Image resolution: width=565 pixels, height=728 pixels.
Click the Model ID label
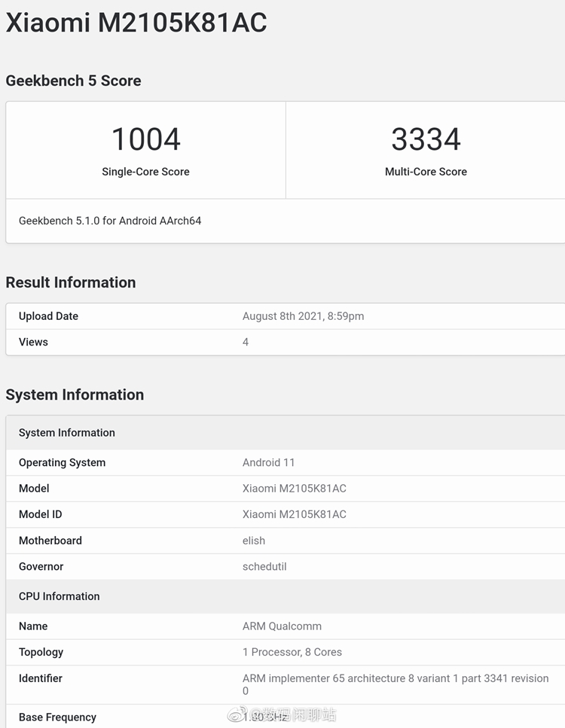tap(41, 514)
